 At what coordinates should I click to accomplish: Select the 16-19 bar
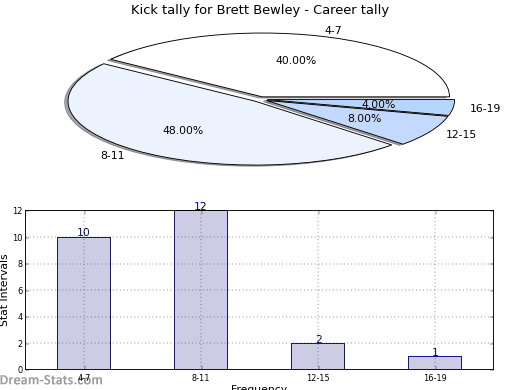click(435, 363)
